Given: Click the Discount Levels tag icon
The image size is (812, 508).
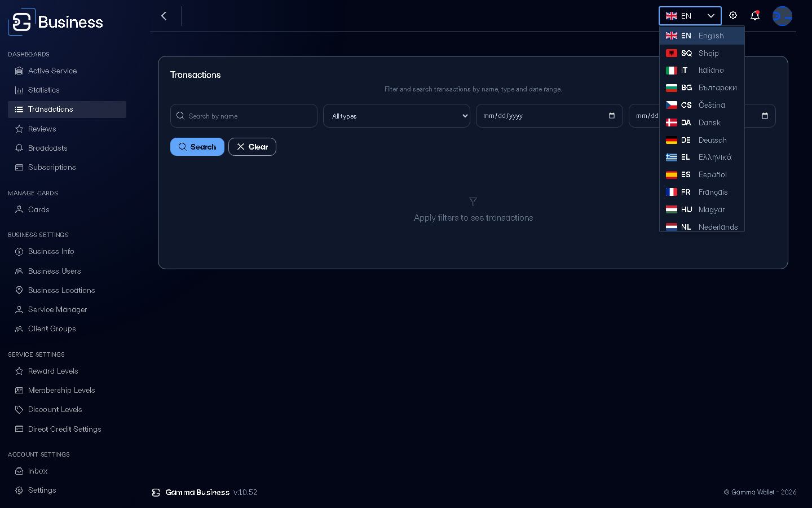Looking at the screenshot, I should (19, 410).
